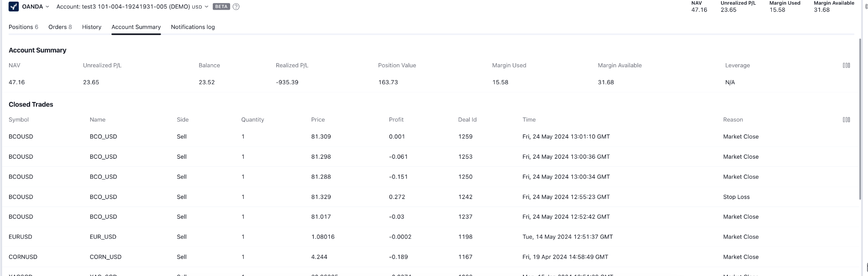Click the Time column header
The height and width of the screenshot is (276, 868).
coord(529,120)
